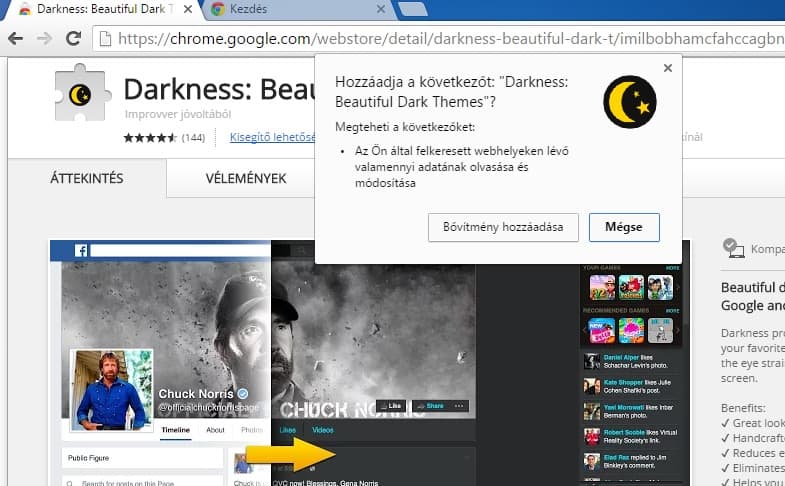Image resolution: width=785 pixels, height=486 pixels.
Task: Reload the page with refresh icon
Action: pyautogui.click(x=74, y=38)
